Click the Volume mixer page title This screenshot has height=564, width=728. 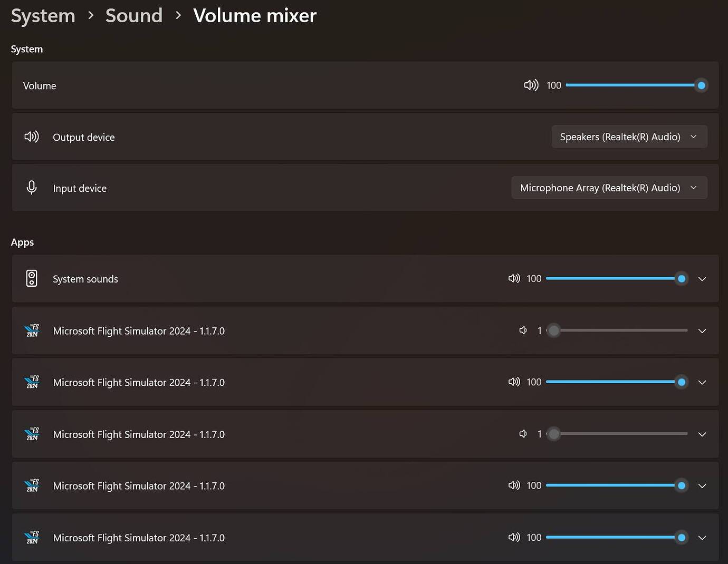(255, 16)
